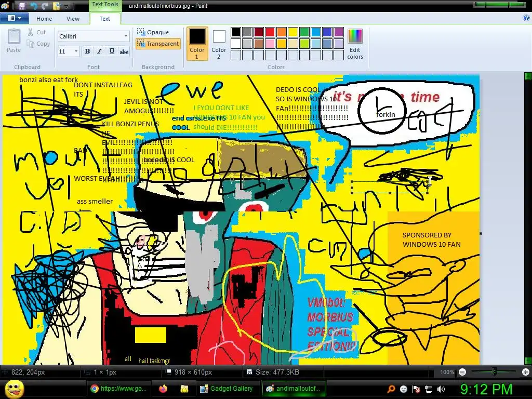This screenshot has height=399, width=532.
Task: Switch to the Chrome taskbar window
Action: click(119, 389)
